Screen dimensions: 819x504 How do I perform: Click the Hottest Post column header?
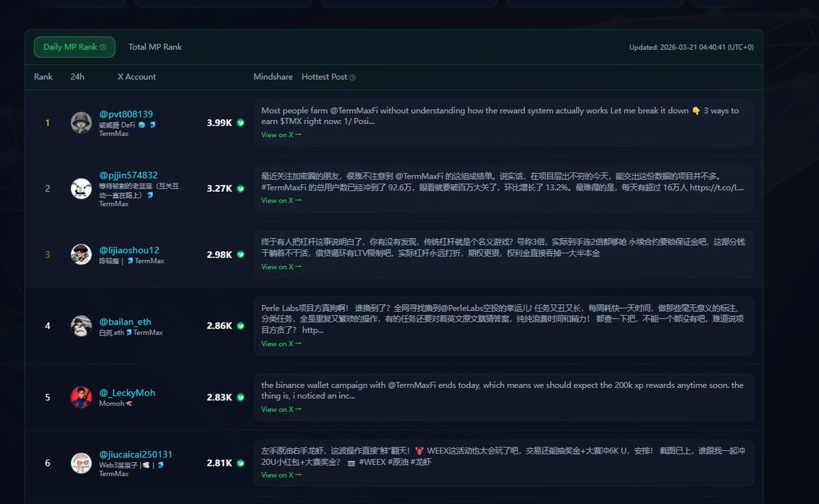pos(324,77)
